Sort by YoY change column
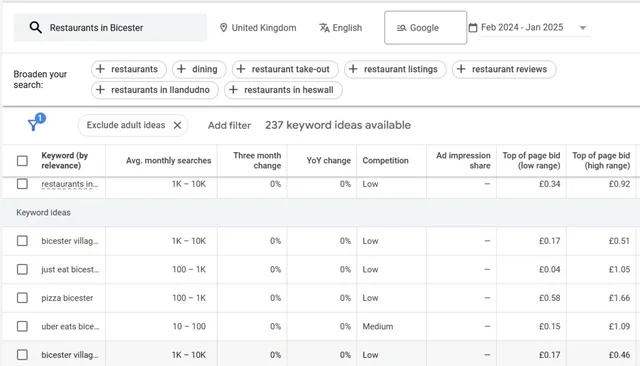 point(329,161)
